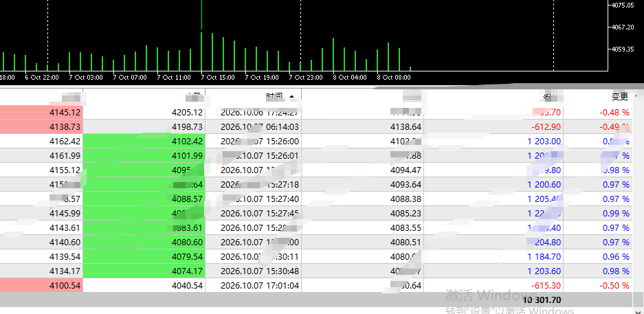This screenshot has width=644, height=314.
Task: Select the 4085.23 price cell
Action: (x=406, y=214)
